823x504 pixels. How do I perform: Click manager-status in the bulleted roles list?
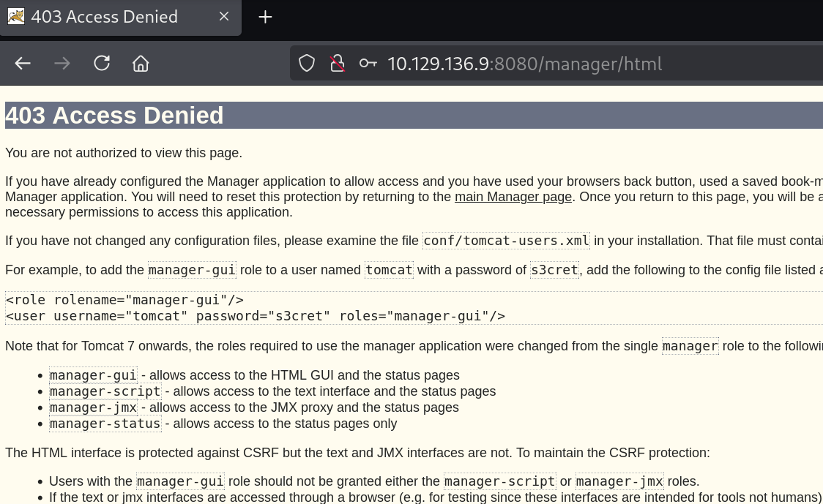point(105,424)
